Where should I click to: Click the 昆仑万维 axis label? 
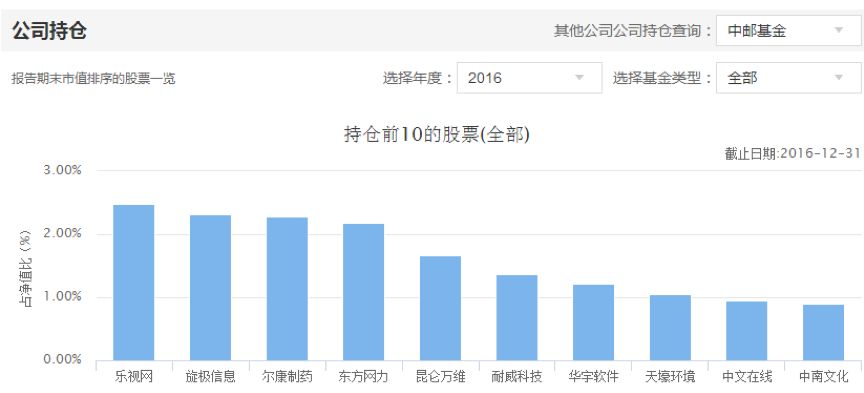440,377
